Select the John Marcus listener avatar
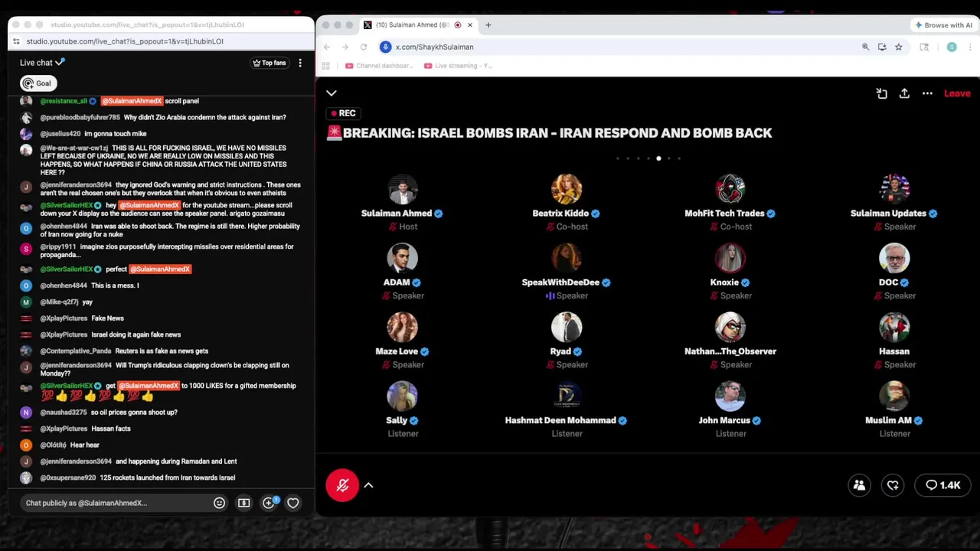The height and width of the screenshot is (551, 980). coord(730,396)
